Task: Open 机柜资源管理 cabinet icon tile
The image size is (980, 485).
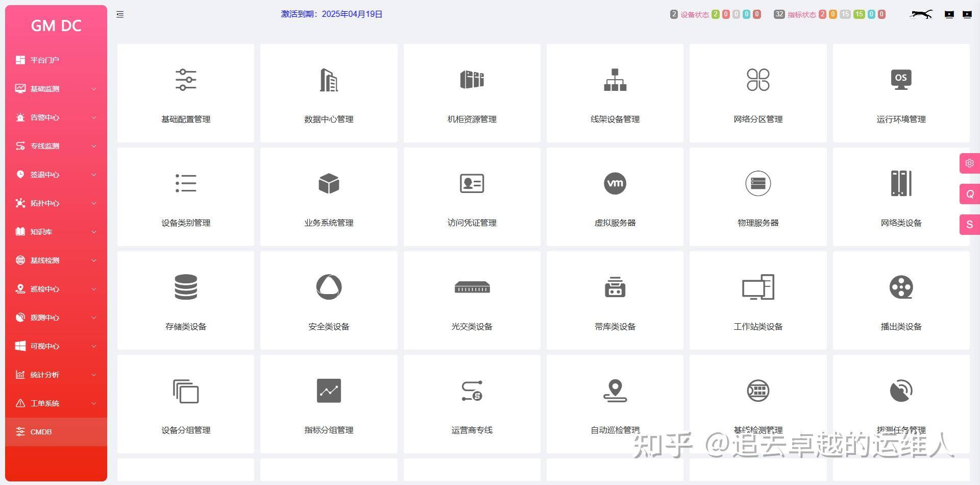Action: [x=472, y=93]
